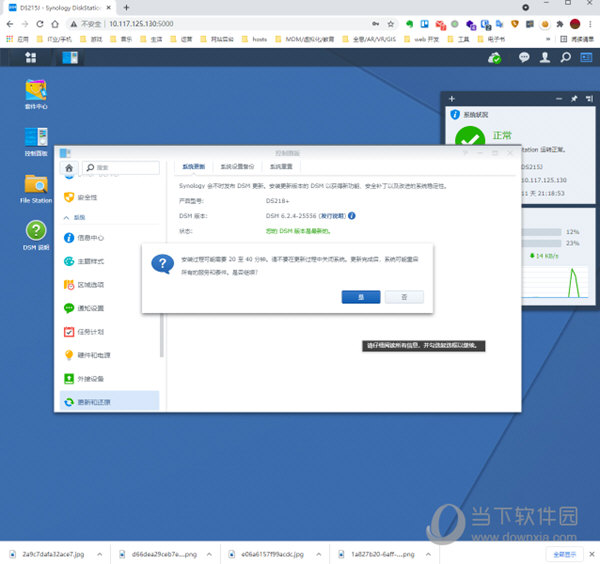Click the info icon beside DSM version

[352, 216]
